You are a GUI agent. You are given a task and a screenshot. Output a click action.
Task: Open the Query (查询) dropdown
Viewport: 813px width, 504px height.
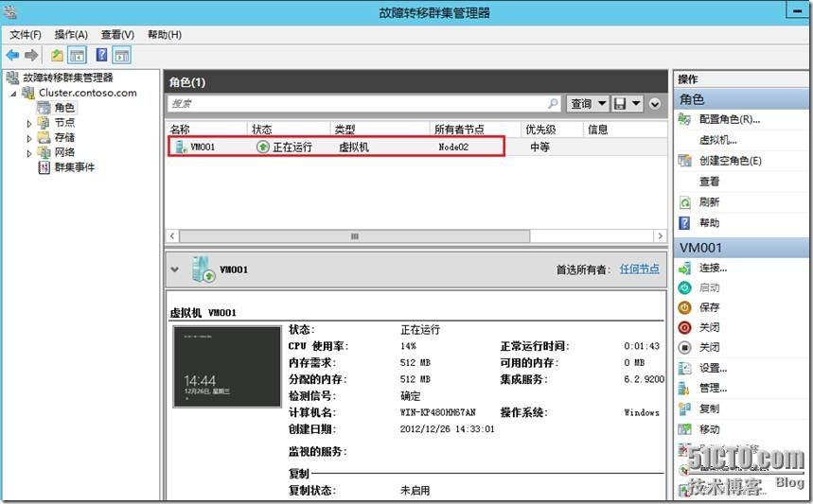click(x=587, y=104)
